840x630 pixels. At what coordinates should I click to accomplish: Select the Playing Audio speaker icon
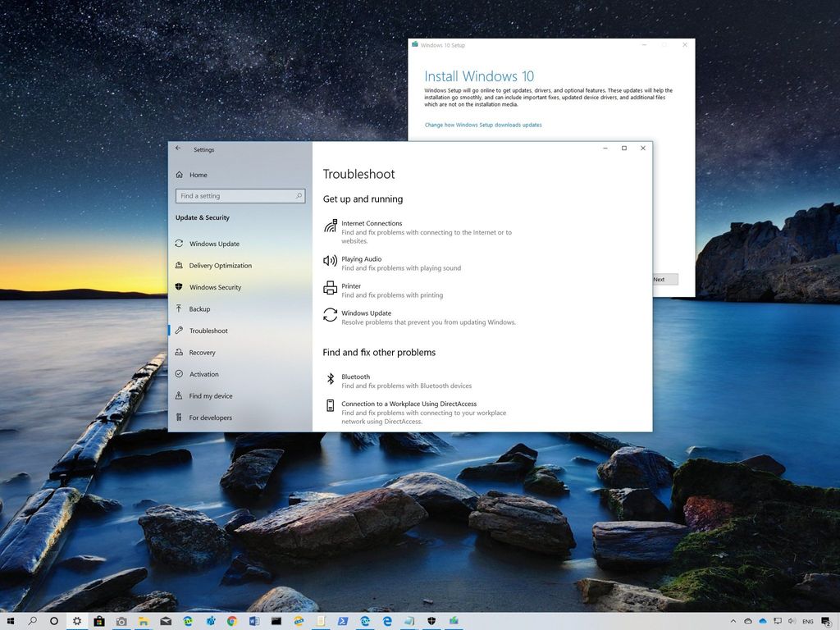(331, 261)
